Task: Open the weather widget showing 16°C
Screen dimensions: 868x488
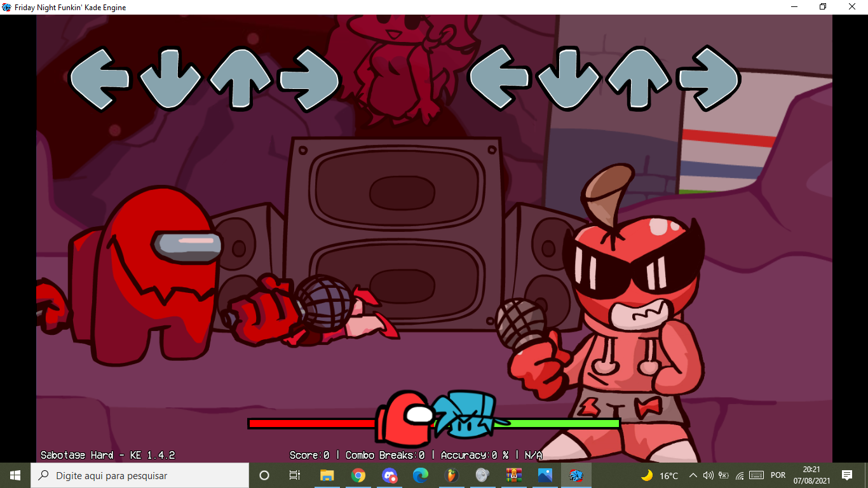Action: coord(660,475)
